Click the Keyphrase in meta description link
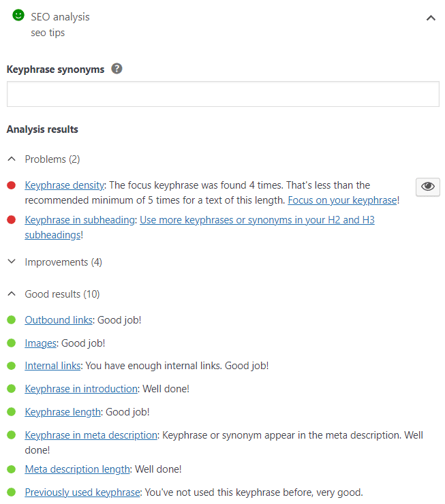The height and width of the screenshot is (504, 445). pyautogui.click(x=91, y=435)
